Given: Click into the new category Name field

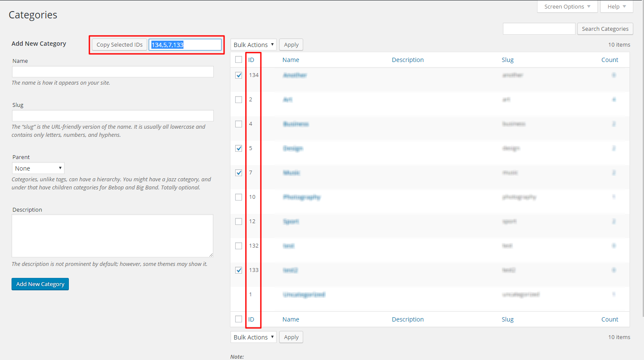Looking at the screenshot, I should click(113, 72).
